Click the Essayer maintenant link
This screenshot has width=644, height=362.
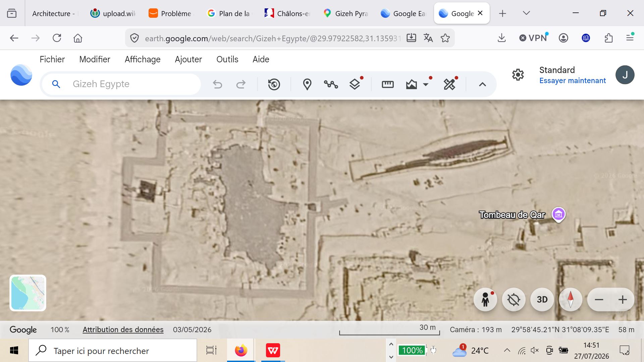[573, 81]
